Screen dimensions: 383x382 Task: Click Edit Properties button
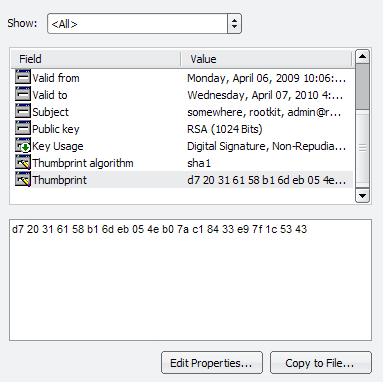[x=212, y=363]
